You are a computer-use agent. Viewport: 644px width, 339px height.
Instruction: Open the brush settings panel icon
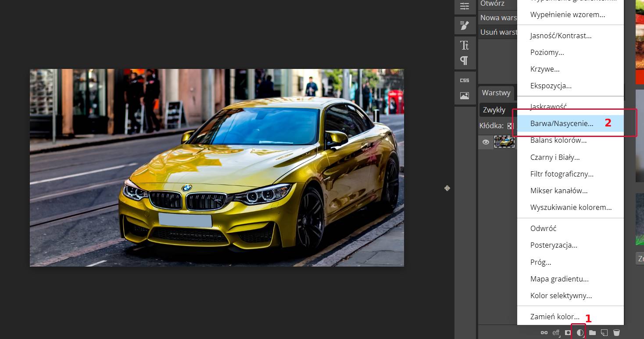click(465, 25)
